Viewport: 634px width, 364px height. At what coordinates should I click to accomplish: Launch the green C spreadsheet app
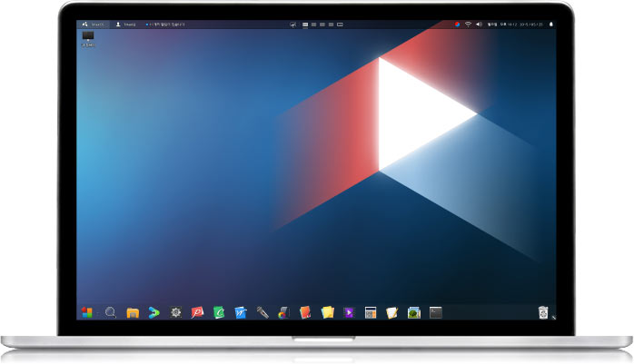pyautogui.click(x=219, y=312)
